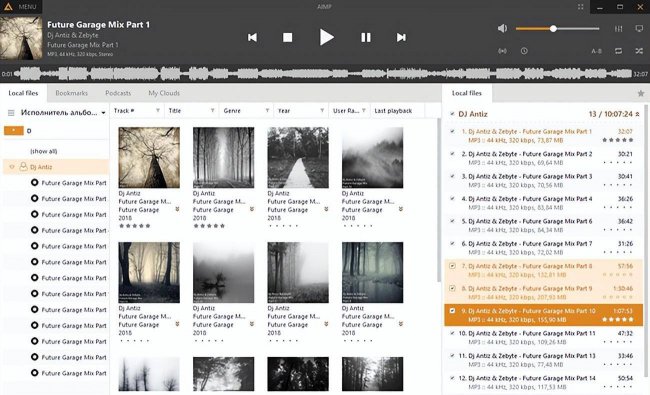Open the grouping list menu icon
This screenshot has height=395, width=650.
(x=11, y=112)
